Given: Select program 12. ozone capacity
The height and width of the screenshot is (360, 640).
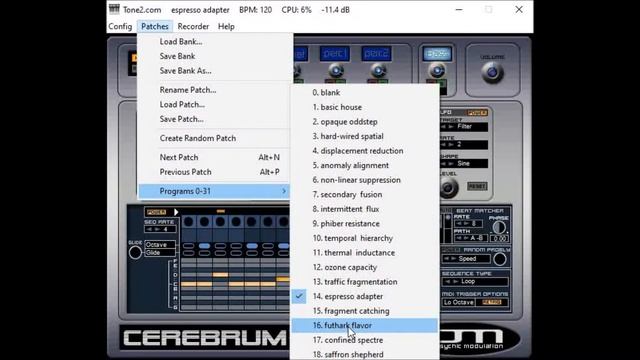Looking at the screenshot, I should click(x=365, y=267).
